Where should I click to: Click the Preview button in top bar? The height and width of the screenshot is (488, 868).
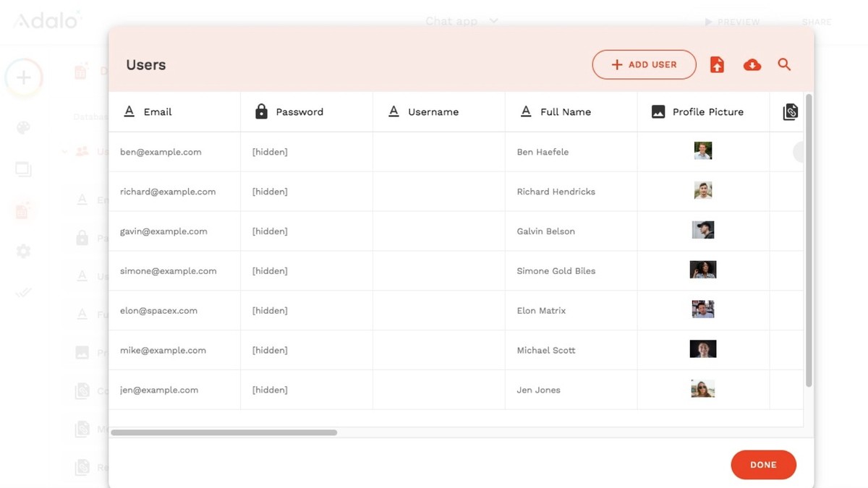[732, 22]
